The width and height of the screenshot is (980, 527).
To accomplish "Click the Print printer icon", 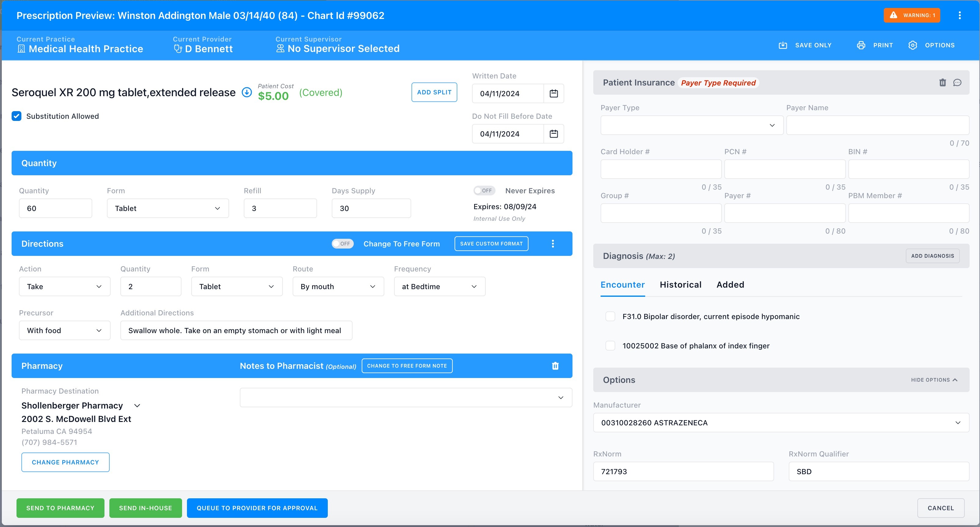I will [861, 45].
